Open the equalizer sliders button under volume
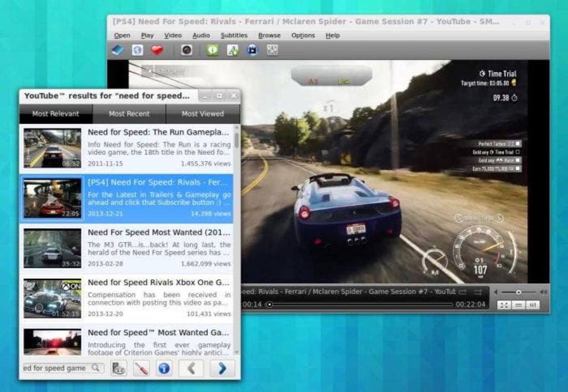This screenshot has height=392, width=568. (533, 305)
